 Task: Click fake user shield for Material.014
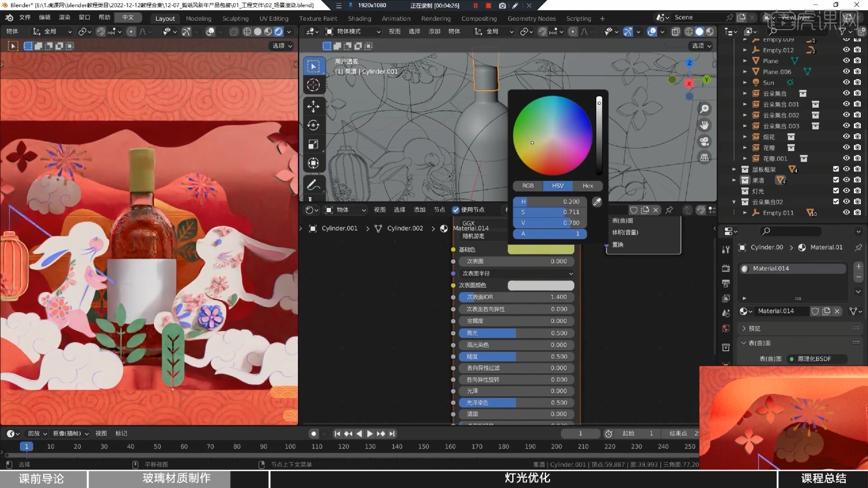point(815,311)
